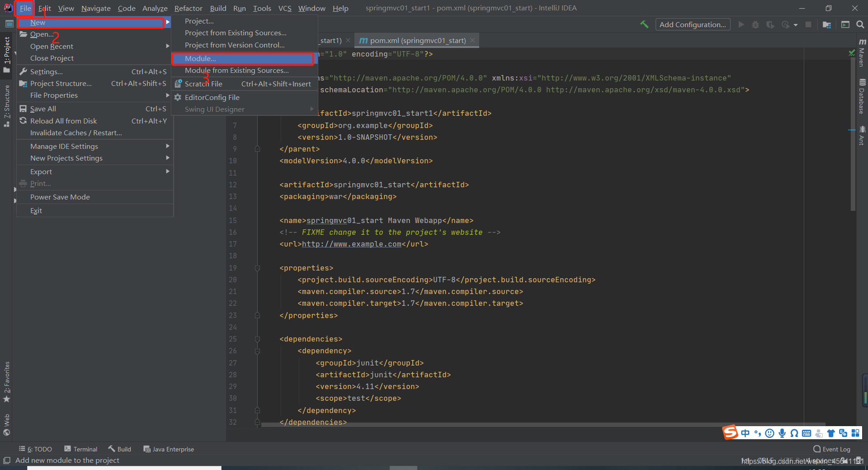
Task: Click Save All in File menu
Action: [95, 109]
